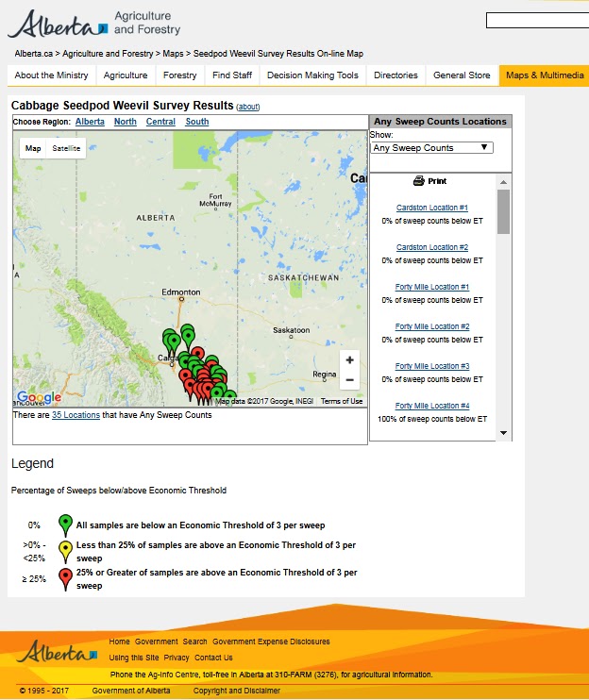The image size is (589, 700).
Task: Click the footer Search link
Action: [x=194, y=642]
